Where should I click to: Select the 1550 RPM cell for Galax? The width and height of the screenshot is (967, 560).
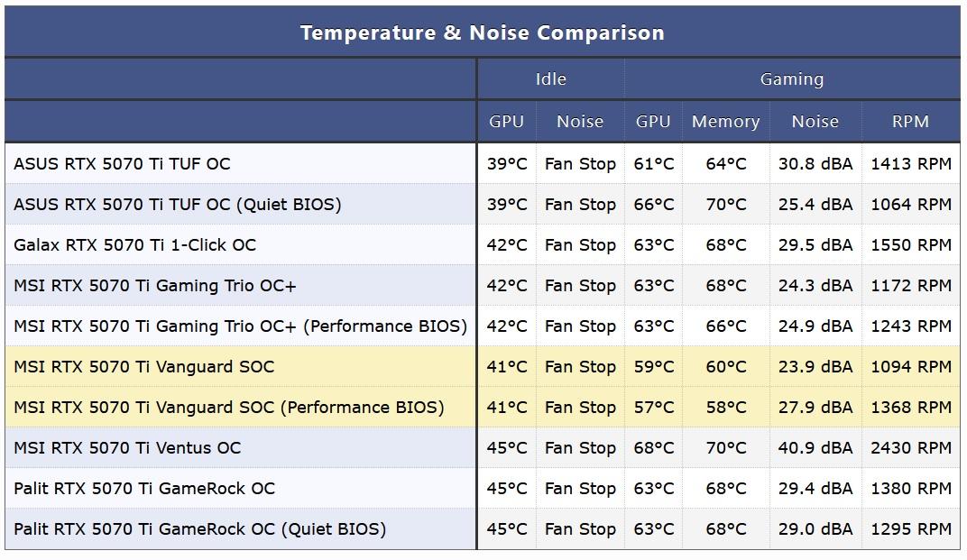tap(910, 245)
